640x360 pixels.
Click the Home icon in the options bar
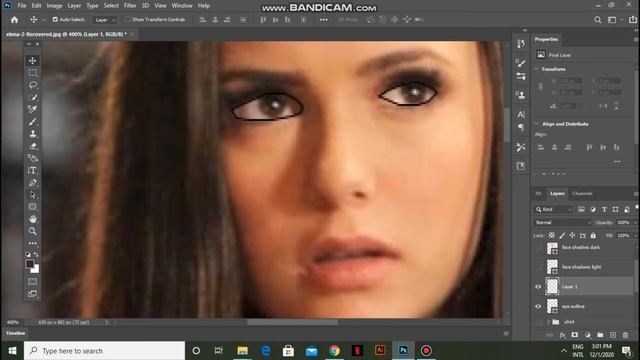(14, 20)
